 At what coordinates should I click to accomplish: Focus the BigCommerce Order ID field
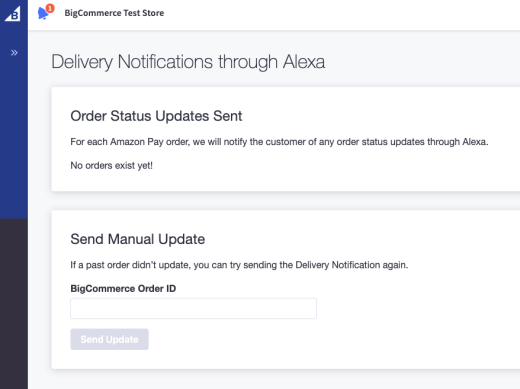[x=193, y=308]
